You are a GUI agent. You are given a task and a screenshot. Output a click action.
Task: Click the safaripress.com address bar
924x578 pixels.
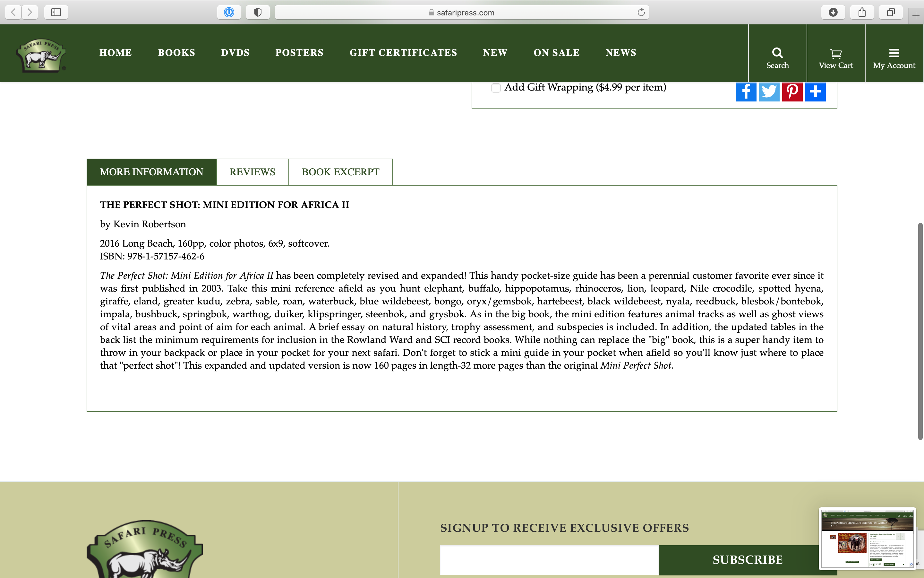coord(462,12)
